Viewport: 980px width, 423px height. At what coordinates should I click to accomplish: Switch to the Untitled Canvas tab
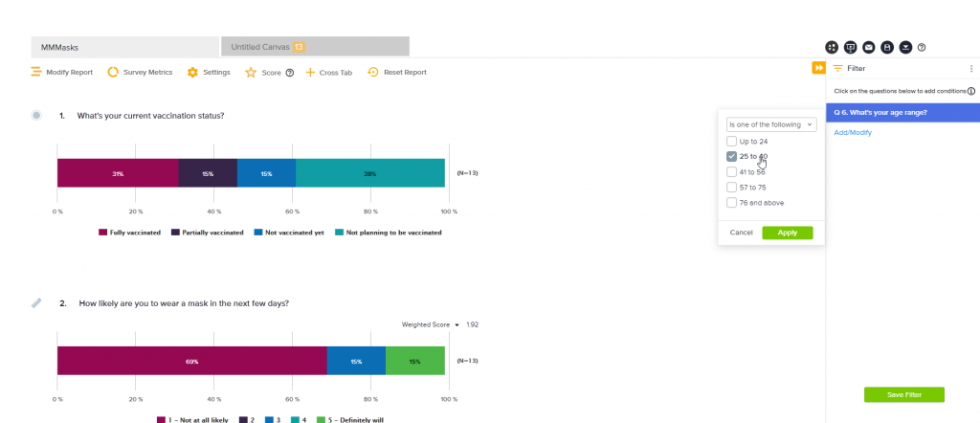click(x=315, y=46)
